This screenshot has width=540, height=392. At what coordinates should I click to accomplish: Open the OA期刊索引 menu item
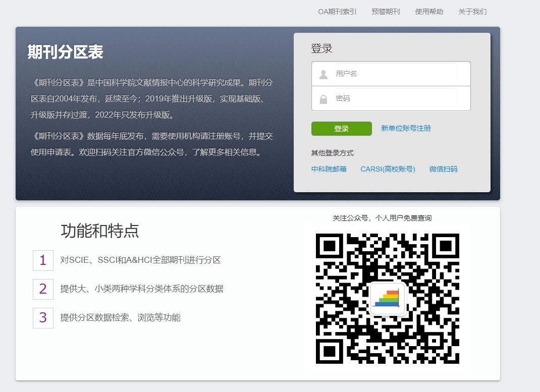337,12
